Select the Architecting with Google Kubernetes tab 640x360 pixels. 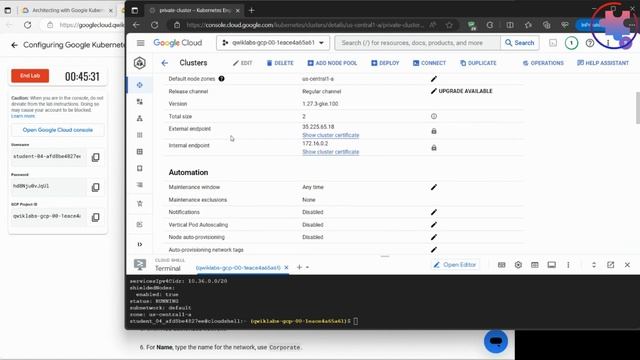click(x=68, y=10)
